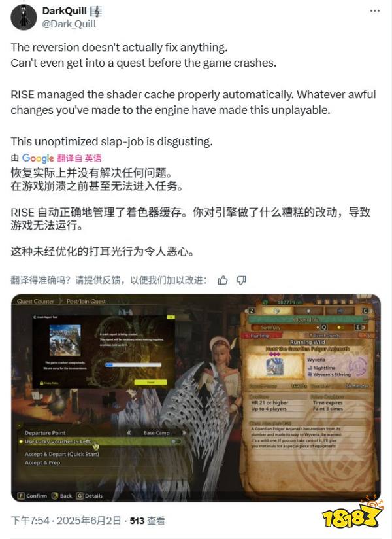The height and width of the screenshot is (539, 392).
Task: Click the @Dark_Quill handle link
Action: [69, 24]
